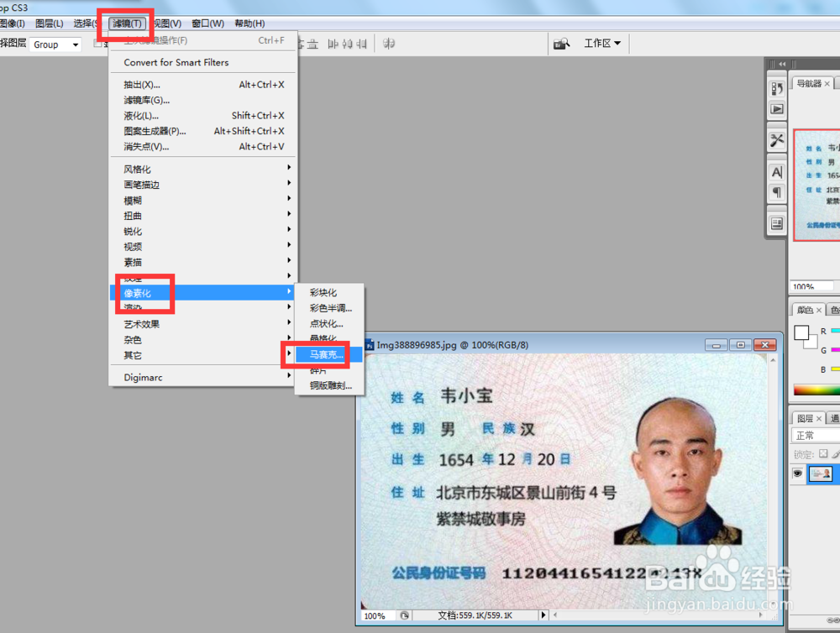Click the Navigator zoom percentage field
Image resolution: width=840 pixels, height=633 pixels.
click(812, 286)
